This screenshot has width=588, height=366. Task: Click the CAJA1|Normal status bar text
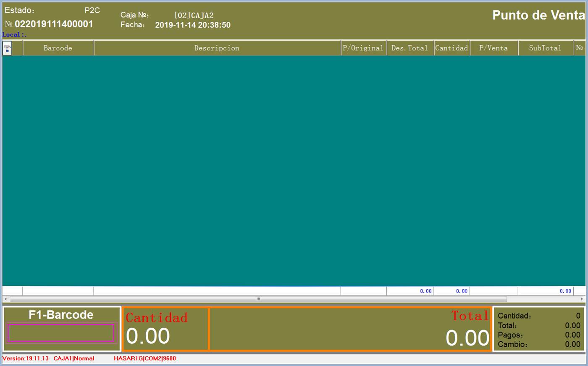74,358
